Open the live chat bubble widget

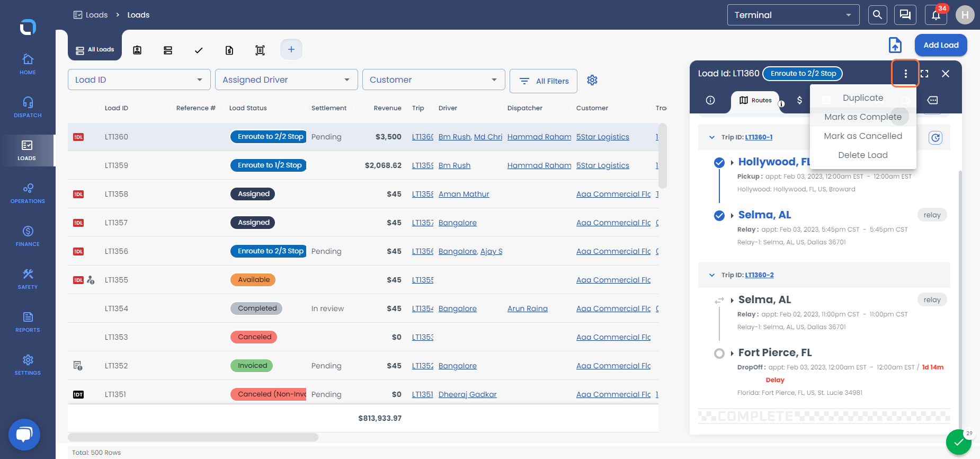coord(24,435)
